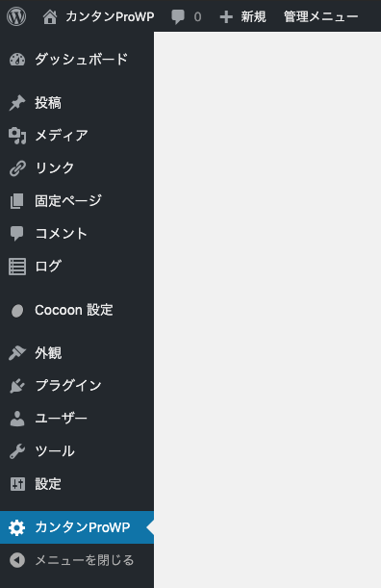This screenshot has height=588, width=381.
Task: Go to Cocoon 設定
Action: [x=77, y=310]
